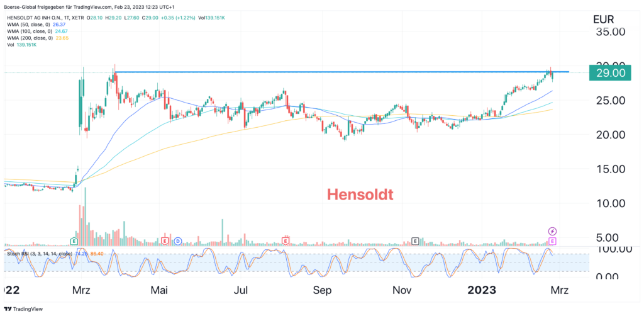Click the red earnings E marker near Mai
The width and height of the screenshot is (644, 316).
(165, 241)
